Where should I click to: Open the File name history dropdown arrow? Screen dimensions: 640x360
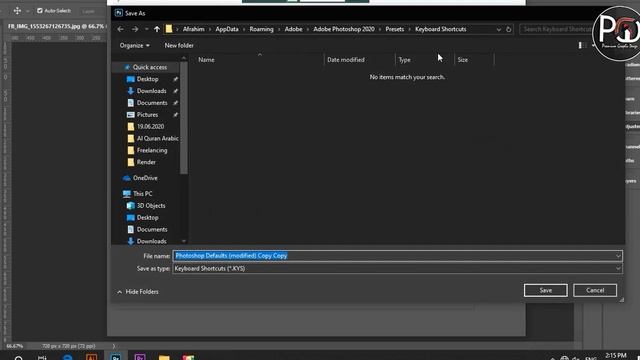pyautogui.click(x=618, y=256)
